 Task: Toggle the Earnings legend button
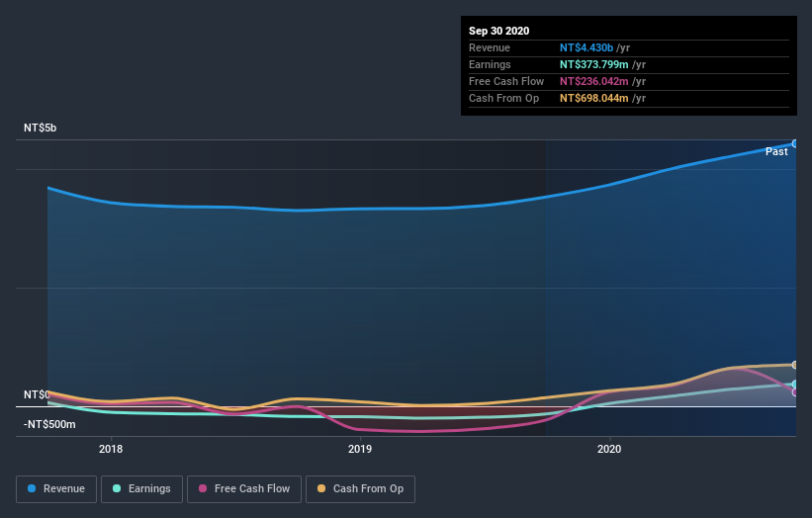click(x=141, y=489)
